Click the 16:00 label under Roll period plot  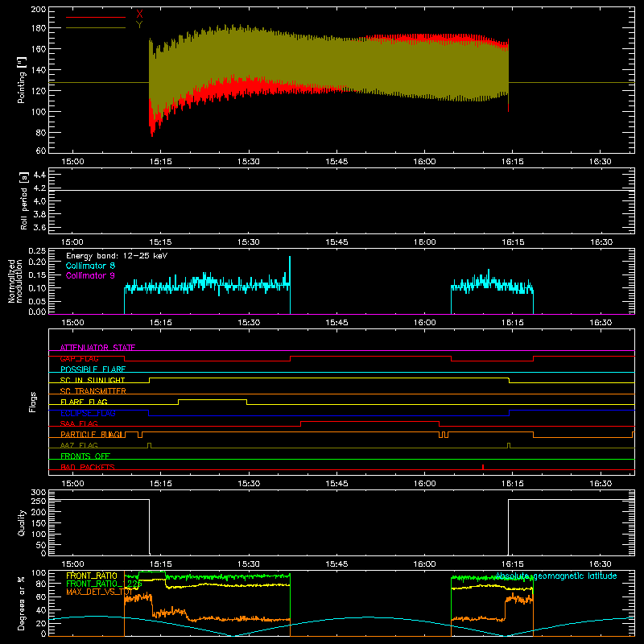click(x=424, y=242)
